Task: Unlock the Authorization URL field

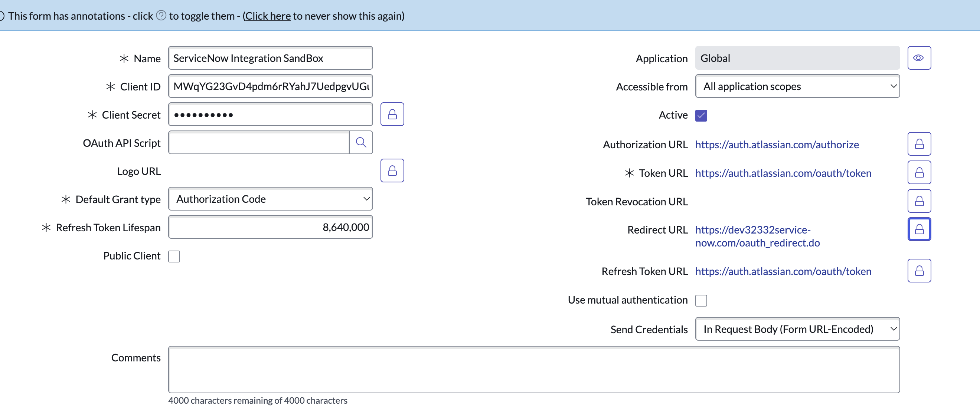Action: point(919,144)
